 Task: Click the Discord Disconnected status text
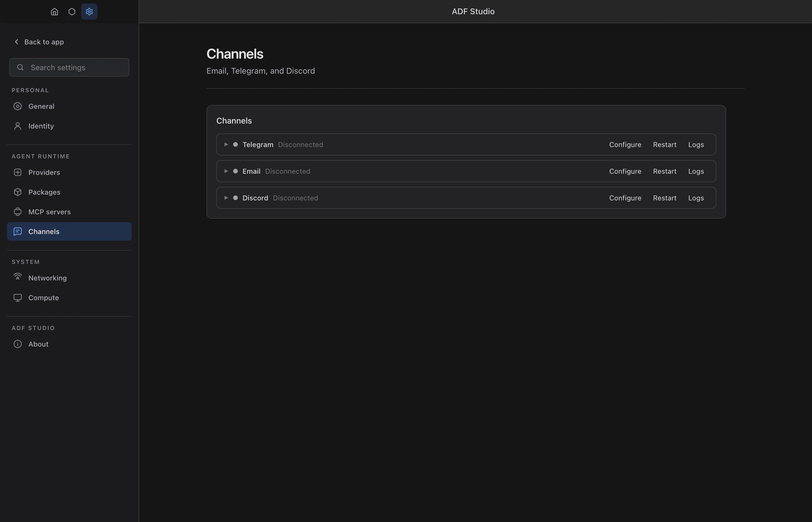(x=295, y=198)
